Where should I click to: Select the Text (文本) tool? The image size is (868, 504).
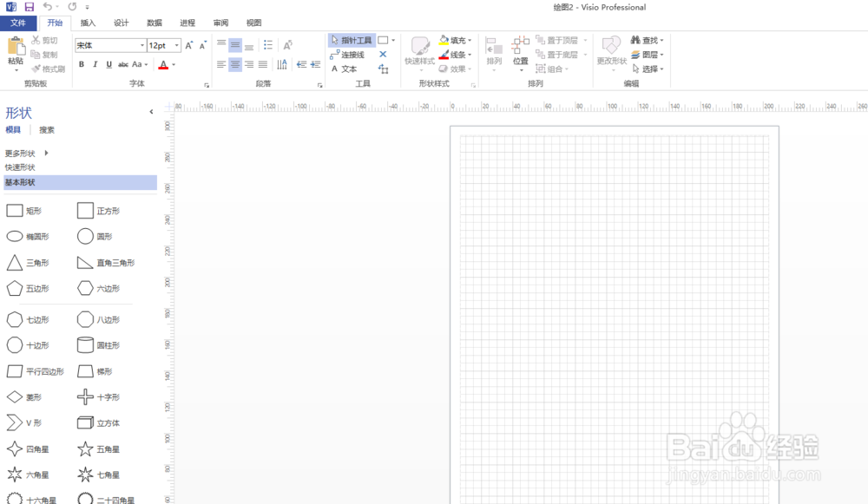(x=345, y=69)
